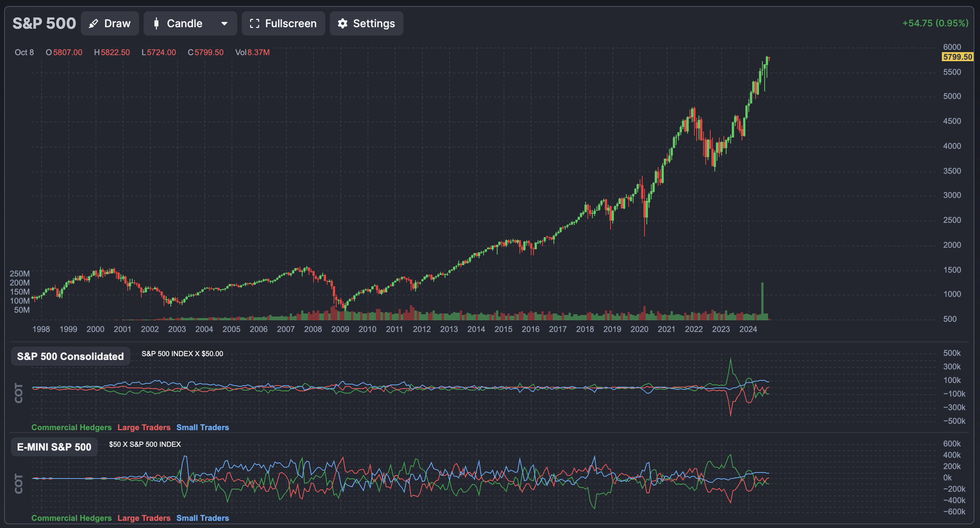
Task: Select the E-MINI S&P 500 label
Action: [54, 446]
